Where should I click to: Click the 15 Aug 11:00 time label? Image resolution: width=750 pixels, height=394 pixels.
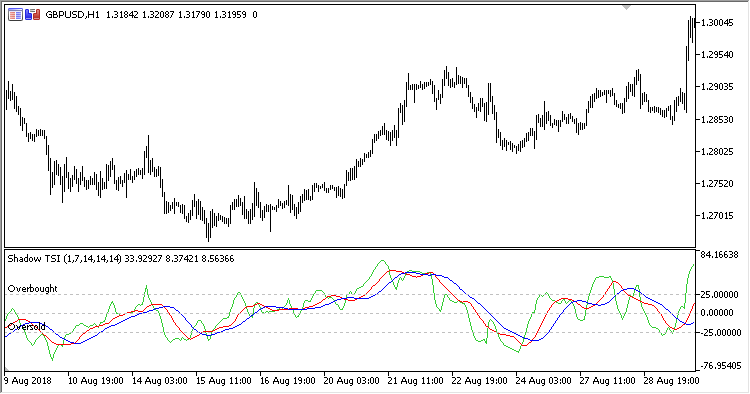click(224, 381)
